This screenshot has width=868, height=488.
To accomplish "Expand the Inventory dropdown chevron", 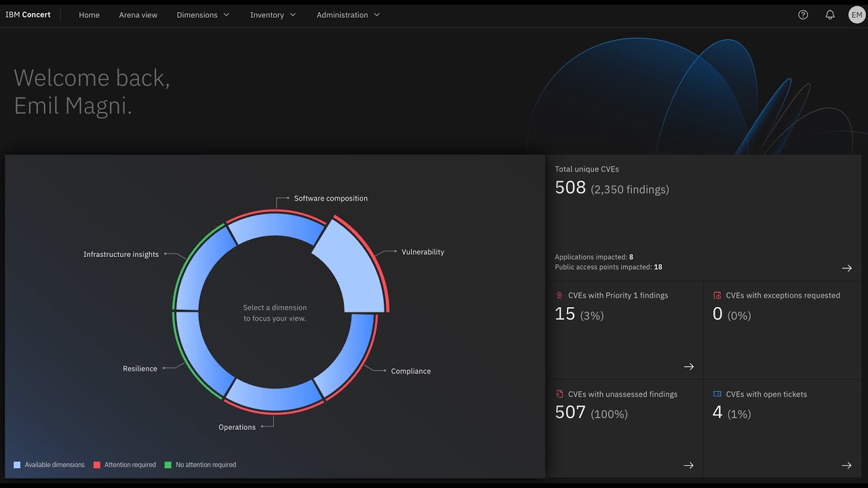I will pyautogui.click(x=293, y=15).
